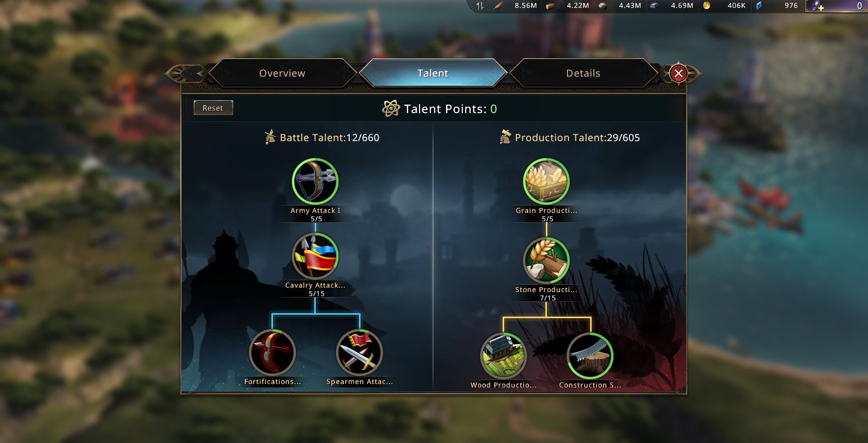868x443 pixels.
Task: Open the Details tab
Action: click(x=583, y=73)
